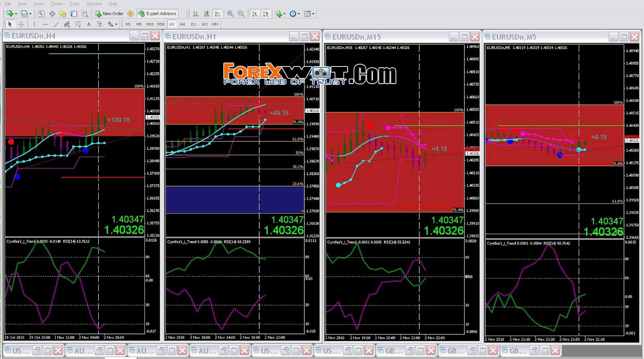Activate the standard arrow cursor
The width and height of the screenshot is (644, 359).
pos(10,24)
